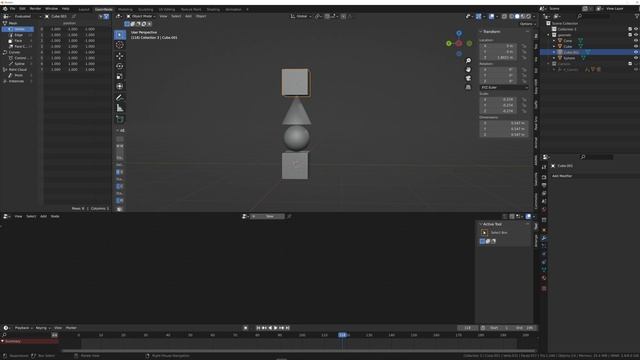This screenshot has width=640, height=360.
Task: Click the current frame marker on timeline
Action: pyautogui.click(x=342, y=335)
